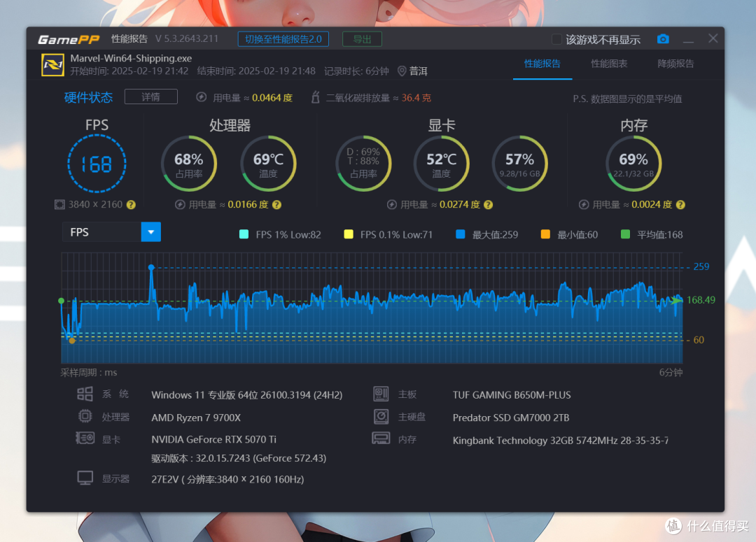Viewport: 756px width, 542px height.
Task: Click Predator SSD GM7000 2TB text
Action: (x=511, y=418)
